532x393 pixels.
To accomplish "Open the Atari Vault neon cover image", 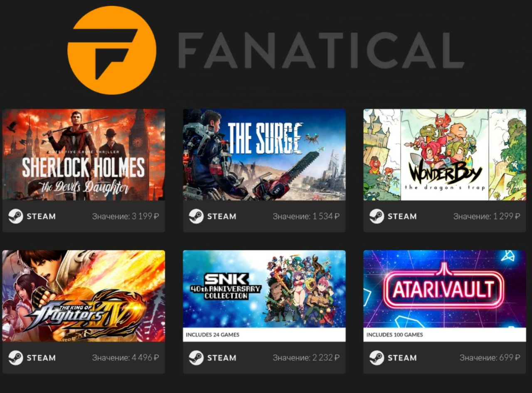I will (x=445, y=289).
